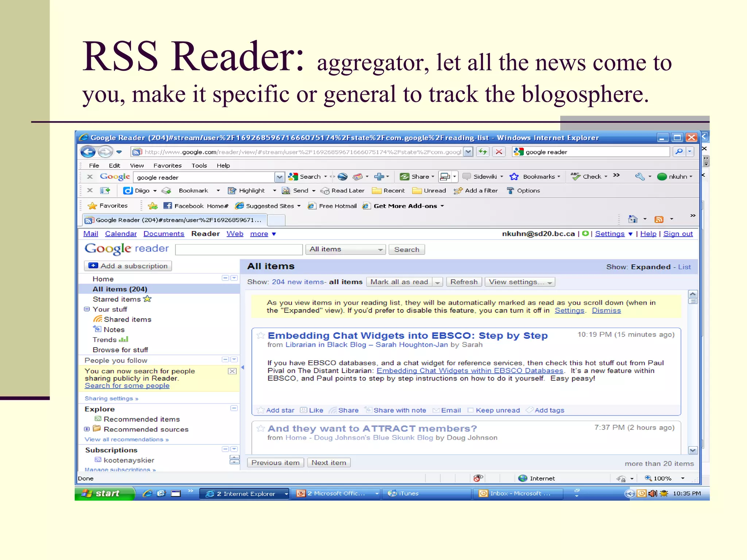Click the volume speaker icon in system tray
Viewport: 747px width, 560px height.
pos(653,494)
